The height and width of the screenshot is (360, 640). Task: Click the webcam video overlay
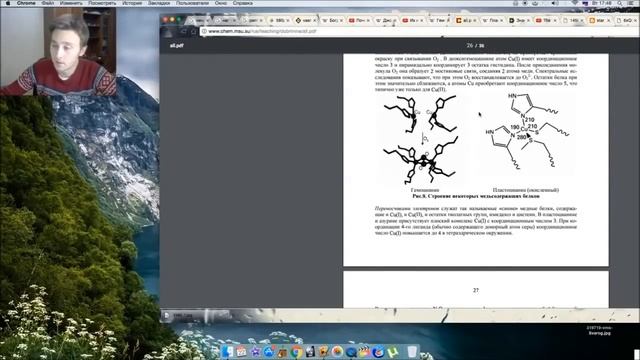pos(58,51)
